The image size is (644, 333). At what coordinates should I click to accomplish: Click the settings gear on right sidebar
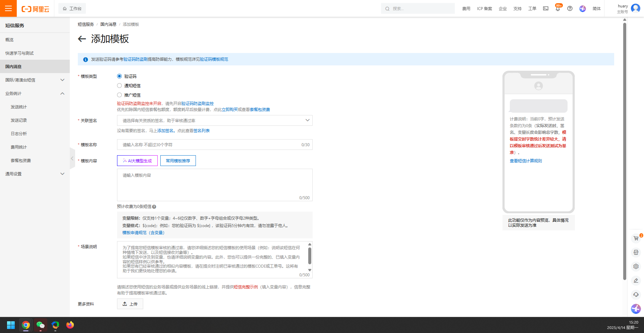point(636,267)
